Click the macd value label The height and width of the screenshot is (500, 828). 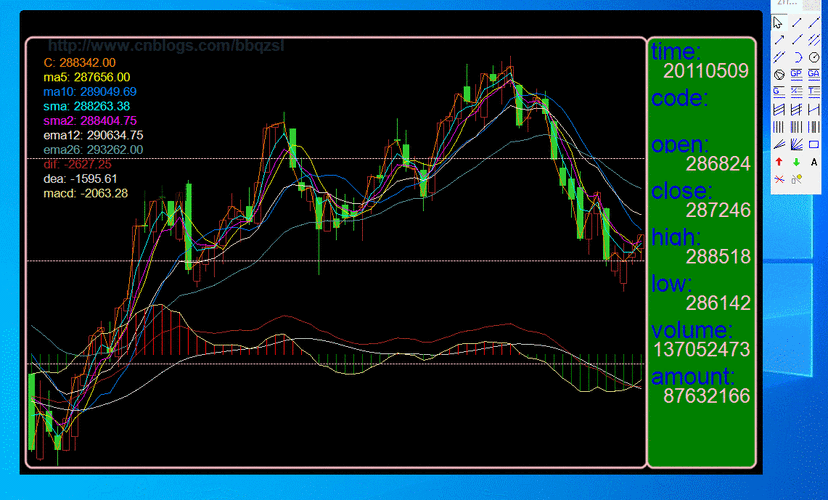coord(86,193)
